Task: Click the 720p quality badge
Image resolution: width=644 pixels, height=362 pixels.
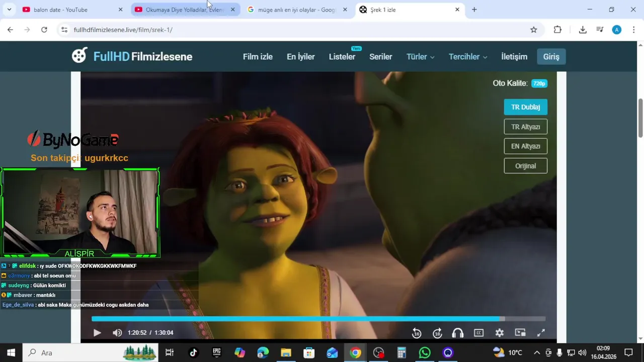Action: click(x=539, y=83)
